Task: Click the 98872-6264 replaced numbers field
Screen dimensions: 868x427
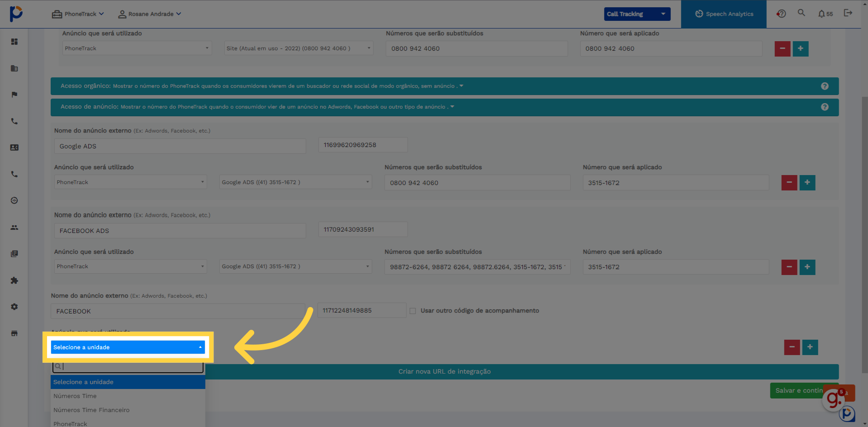Action: 477,267
